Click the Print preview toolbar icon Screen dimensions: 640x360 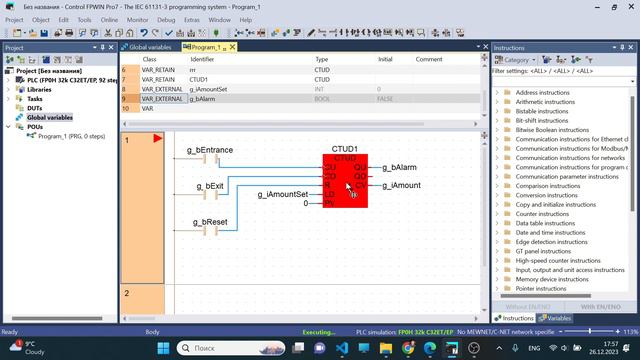click(x=58, y=33)
